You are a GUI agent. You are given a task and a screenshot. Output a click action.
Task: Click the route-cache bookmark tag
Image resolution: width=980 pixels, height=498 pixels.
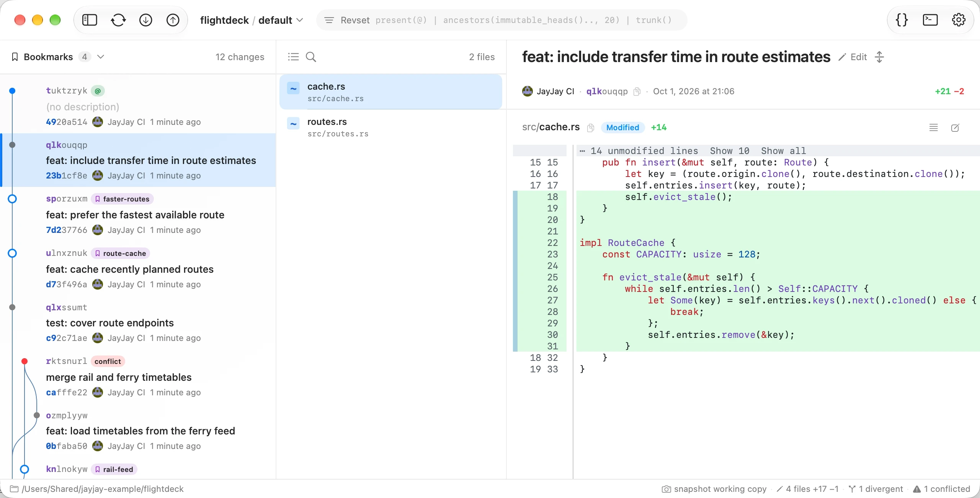(x=121, y=253)
